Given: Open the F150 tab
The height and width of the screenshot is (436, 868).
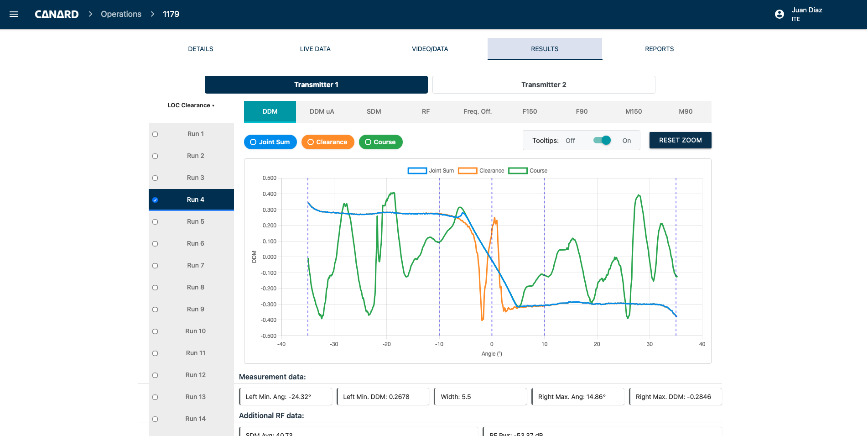Looking at the screenshot, I should point(530,111).
